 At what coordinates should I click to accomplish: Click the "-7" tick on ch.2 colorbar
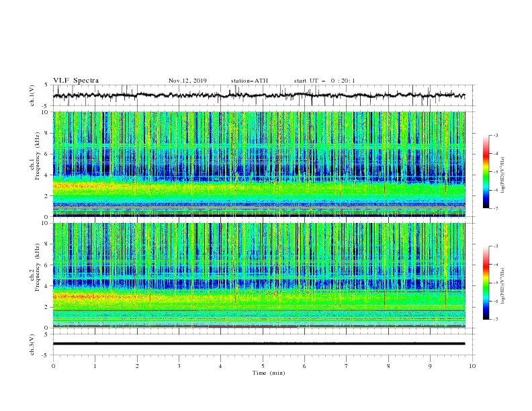point(495,319)
